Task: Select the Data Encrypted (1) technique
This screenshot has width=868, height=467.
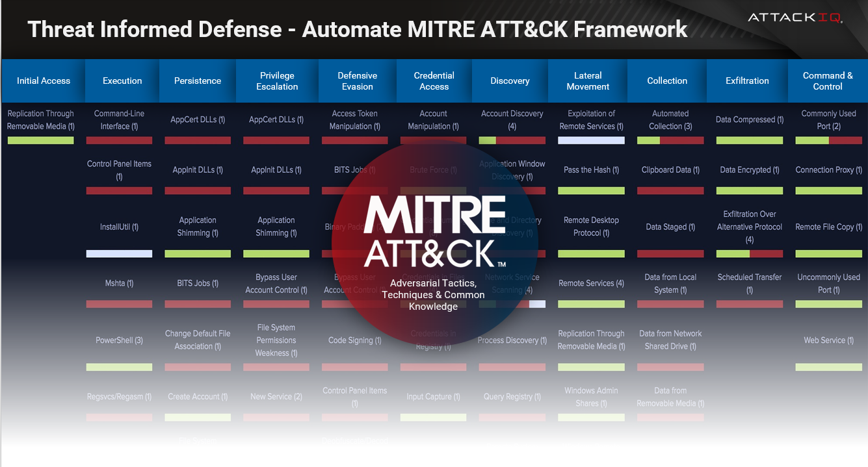Action: point(750,170)
